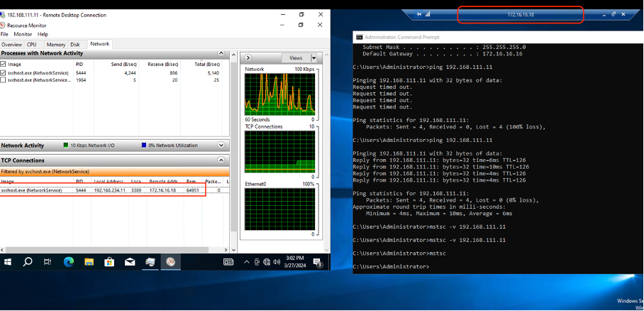
Task: Open the Monitor menu
Action: point(23,34)
